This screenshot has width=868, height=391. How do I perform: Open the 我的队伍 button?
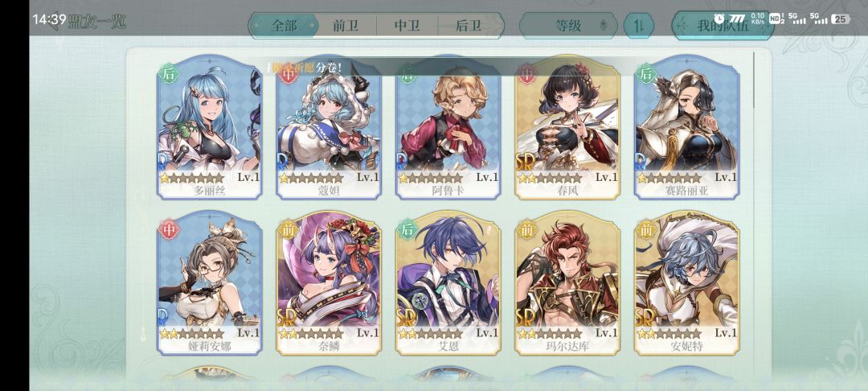(x=723, y=26)
